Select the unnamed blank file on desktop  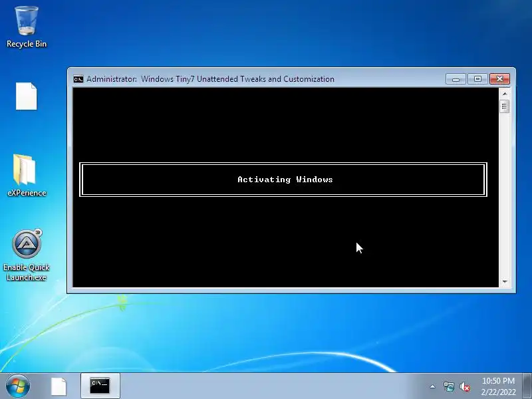tap(26, 96)
